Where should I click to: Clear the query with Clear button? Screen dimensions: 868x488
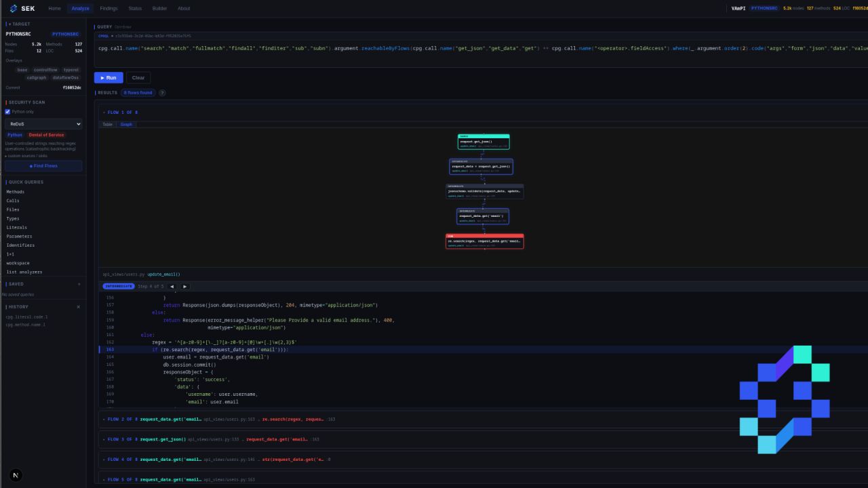[138, 77]
